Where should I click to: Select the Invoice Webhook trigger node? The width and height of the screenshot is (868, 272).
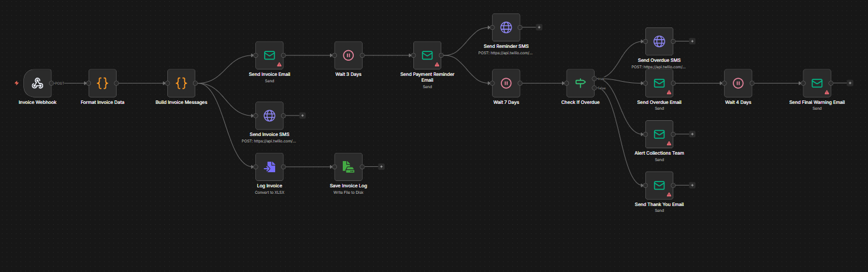[38, 83]
